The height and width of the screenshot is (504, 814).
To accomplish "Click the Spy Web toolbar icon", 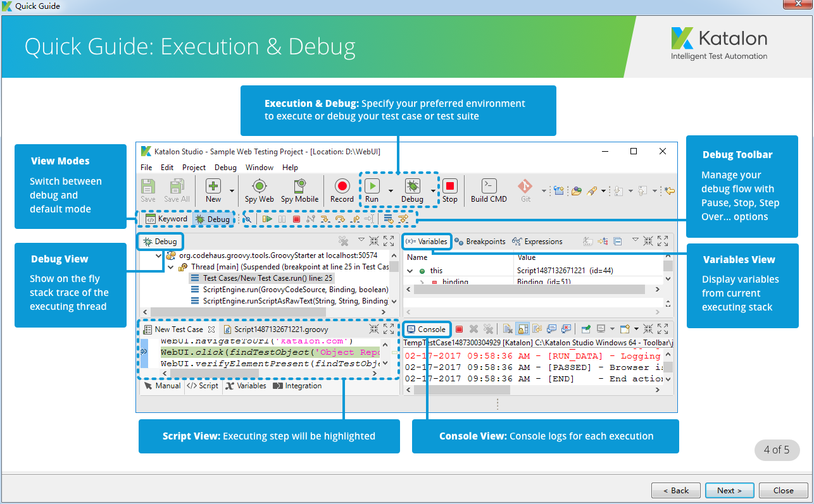I will point(259,186).
